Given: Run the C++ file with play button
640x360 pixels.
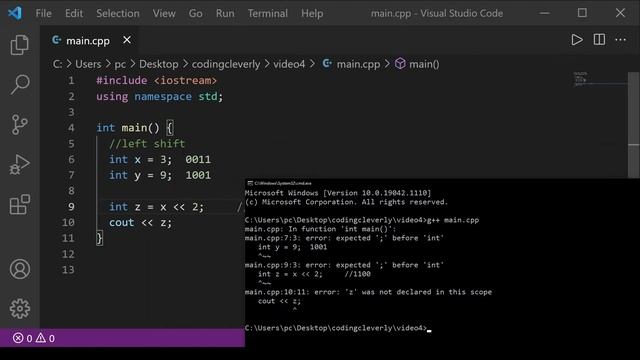Looking at the screenshot, I should coord(577,40).
